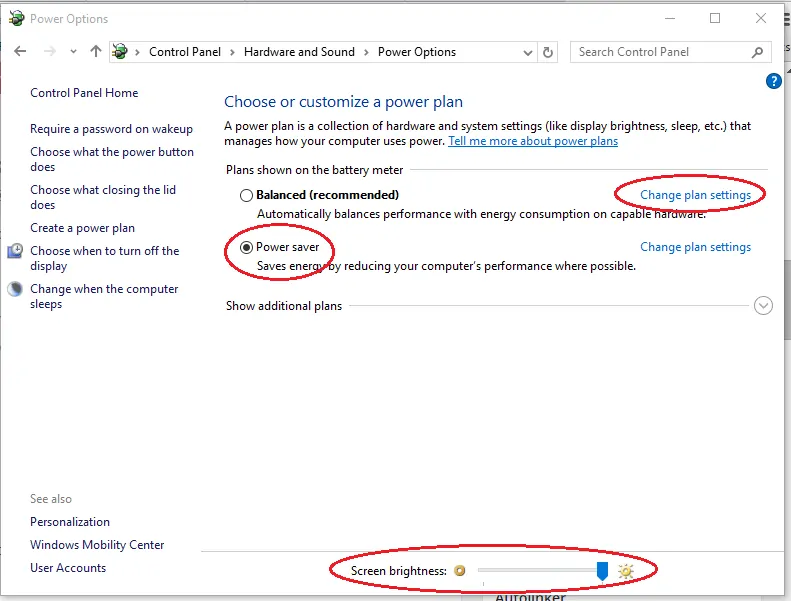Expand the address bar history dropdown
The height and width of the screenshot is (601, 791).
tap(528, 52)
